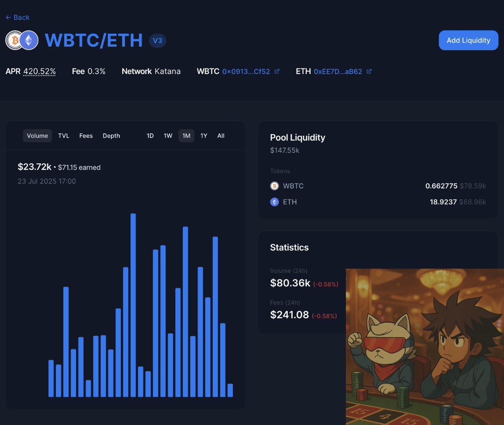Go back using the Back link
The height and width of the screenshot is (425, 504).
(x=17, y=17)
